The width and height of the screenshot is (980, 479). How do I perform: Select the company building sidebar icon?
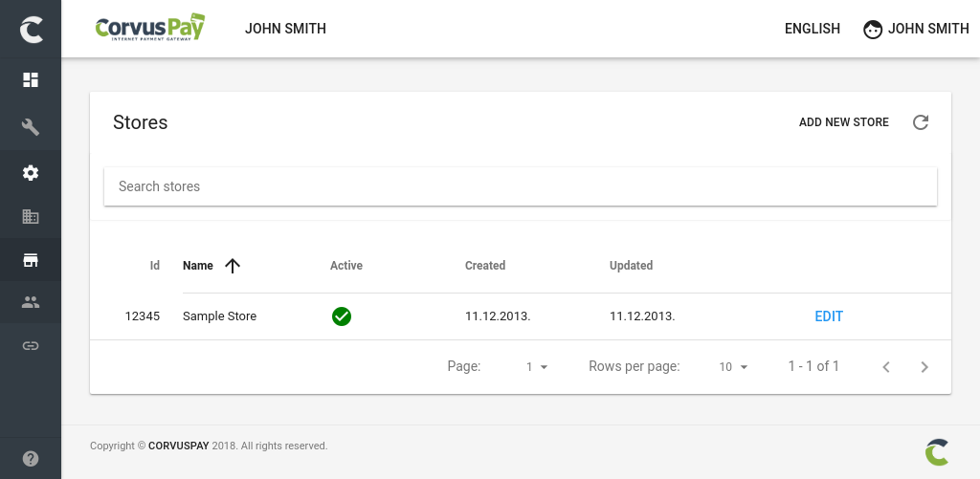[31, 217]
